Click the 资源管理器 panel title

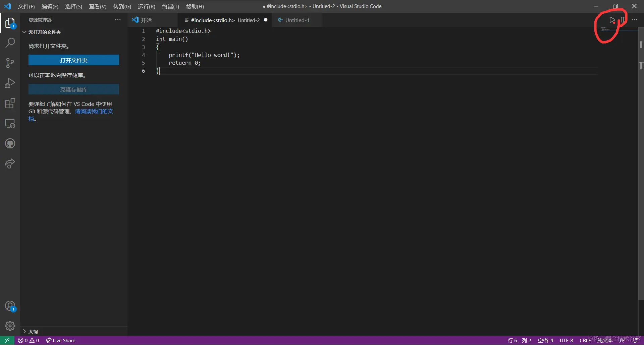point(40,20)
